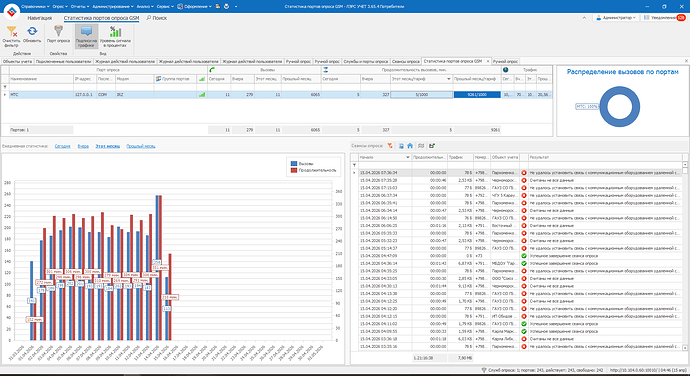This screenshot has width=690, height=376.
Task: Open the Администрирование menu
Action: click(113, 7)
